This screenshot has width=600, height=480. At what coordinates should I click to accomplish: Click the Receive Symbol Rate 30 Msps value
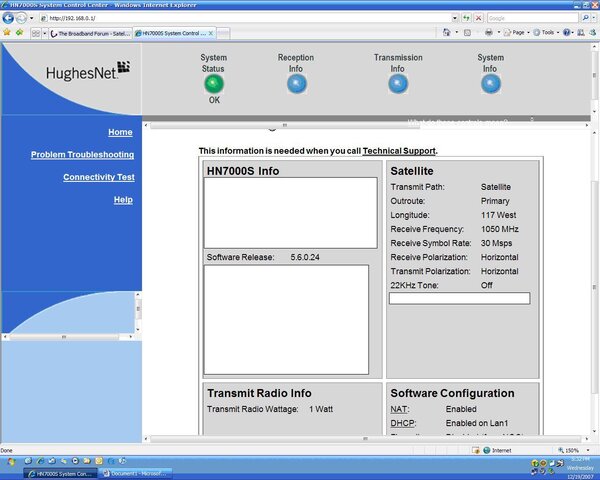click(x=496, y=243)
